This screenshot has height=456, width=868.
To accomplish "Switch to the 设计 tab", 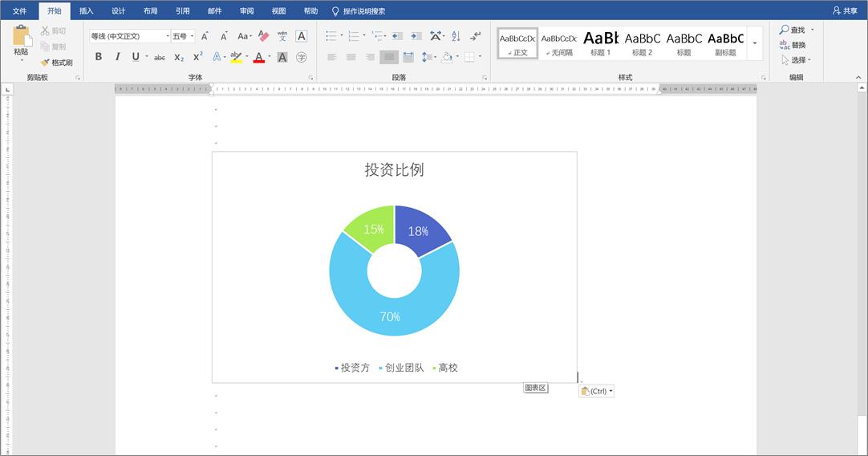I will pos(119,11).
